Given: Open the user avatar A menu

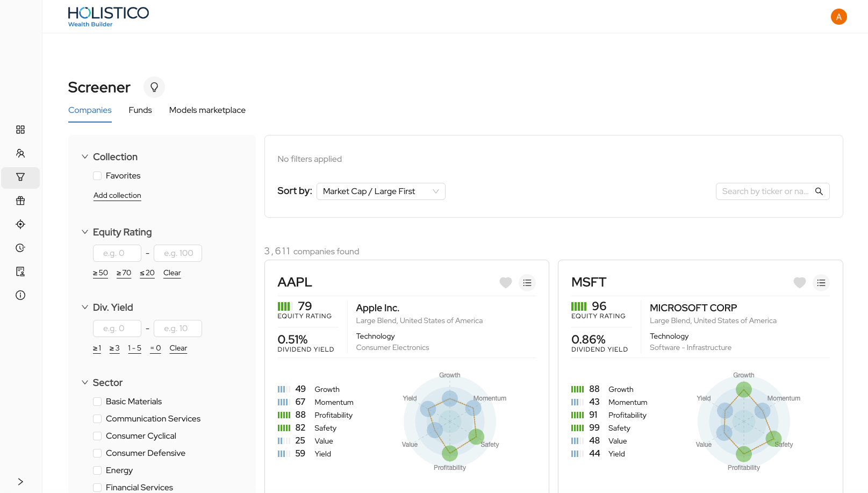Looking at the screenshot, I should [x=838, y=17].
